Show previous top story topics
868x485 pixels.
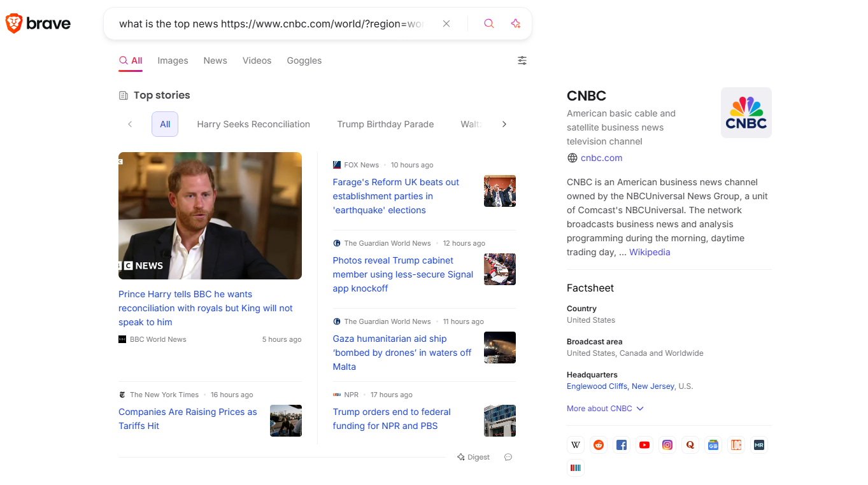pyautogui.click(x=130, y=124)
